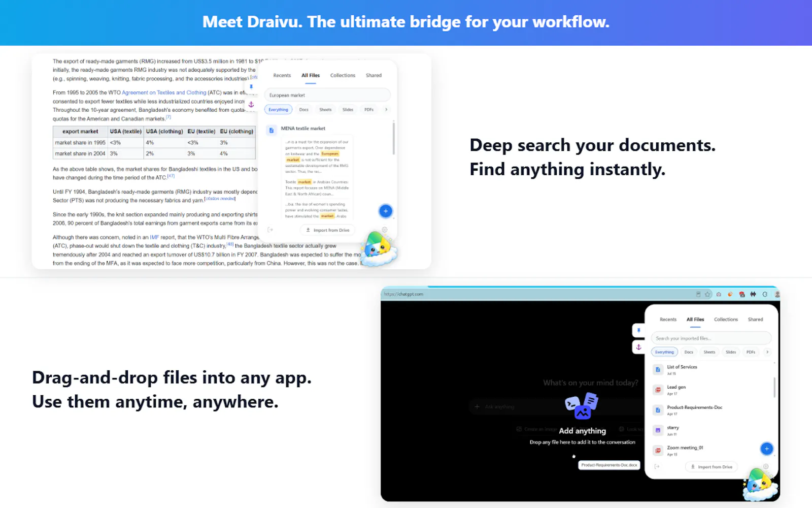Click the anchor icon beside the ChatGPT file panel
This screenshot has width=812, height=508.
tap(639, 347)
